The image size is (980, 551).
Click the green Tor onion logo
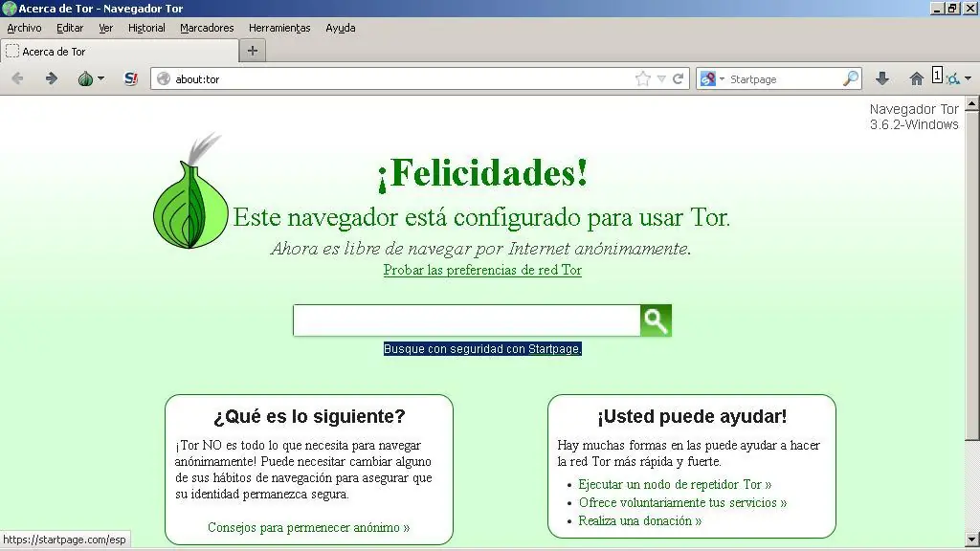click(190, 191)
